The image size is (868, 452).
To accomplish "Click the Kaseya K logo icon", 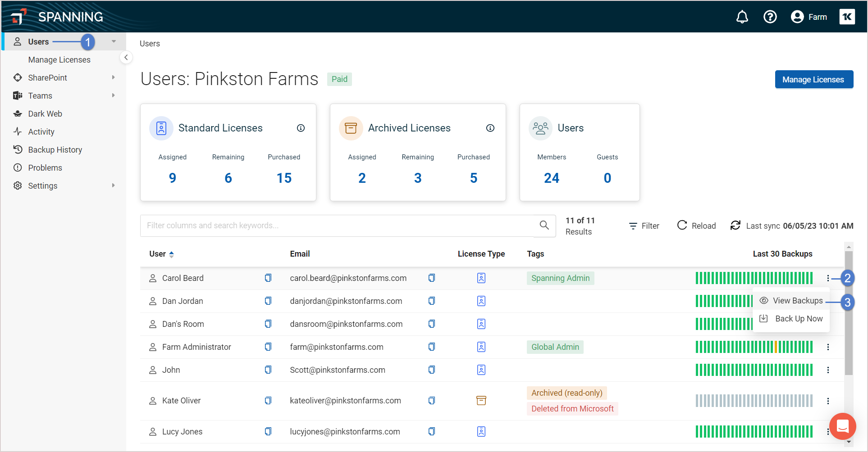I will pyautogui.click(x=847, y=17).
